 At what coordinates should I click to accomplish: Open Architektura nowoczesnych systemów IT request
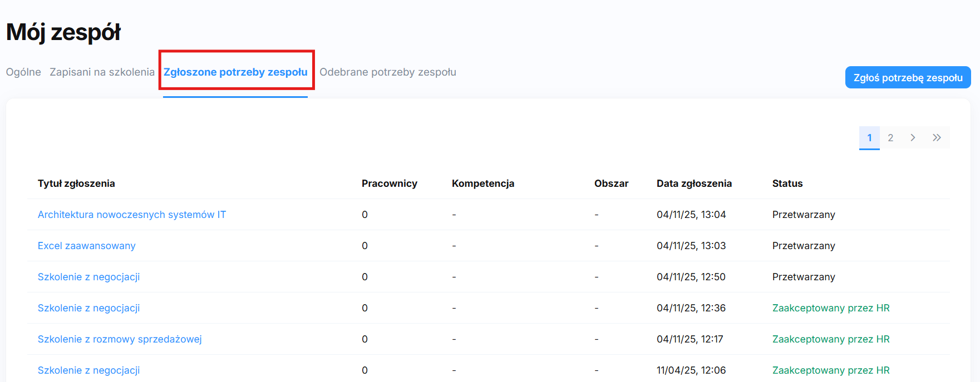(132, 215)
